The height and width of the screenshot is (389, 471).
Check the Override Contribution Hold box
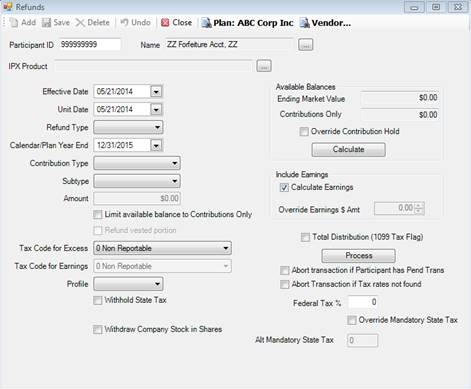coord(304,132)
